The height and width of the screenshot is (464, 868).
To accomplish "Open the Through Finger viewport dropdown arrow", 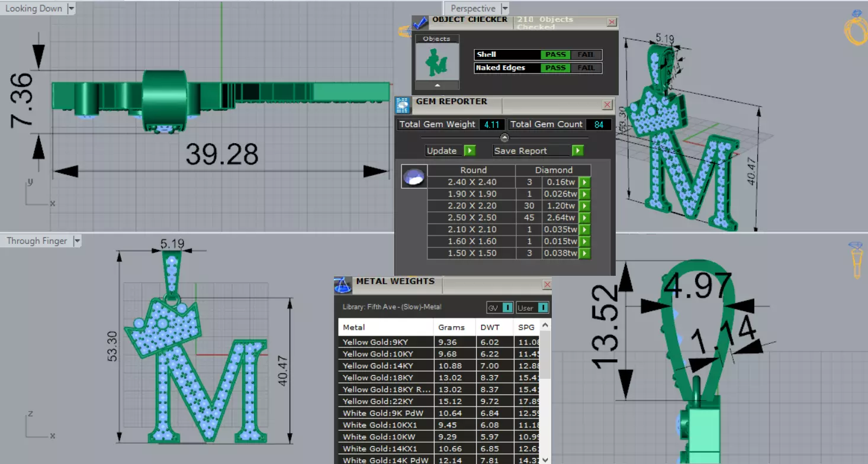I will pos(76,241).
